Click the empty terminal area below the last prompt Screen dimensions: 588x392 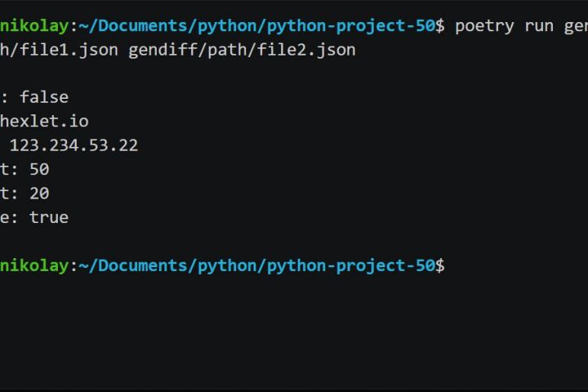click(294, 335)
